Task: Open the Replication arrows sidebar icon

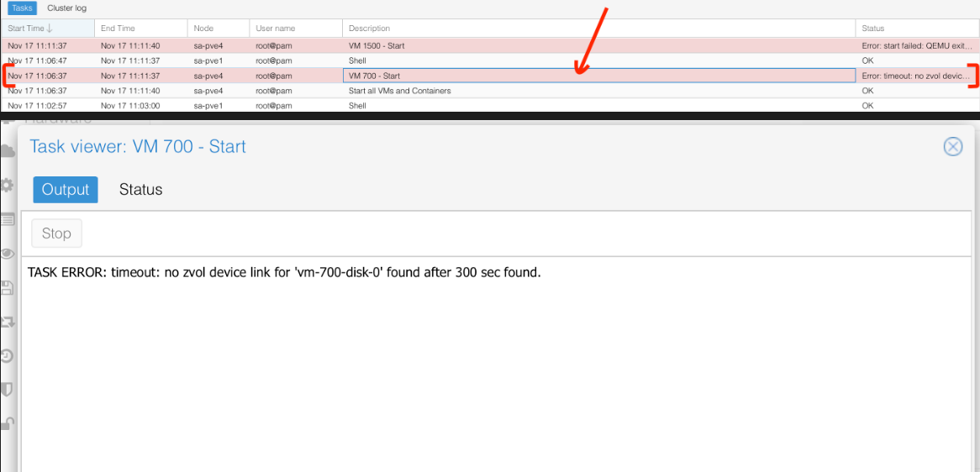Action: (x=8, y=323)
